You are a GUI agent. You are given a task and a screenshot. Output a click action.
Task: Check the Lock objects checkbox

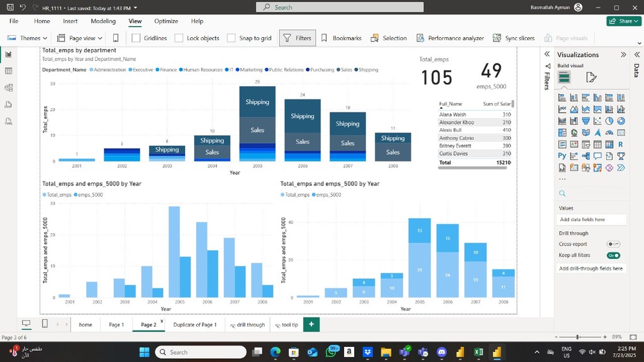click(179, 38)
